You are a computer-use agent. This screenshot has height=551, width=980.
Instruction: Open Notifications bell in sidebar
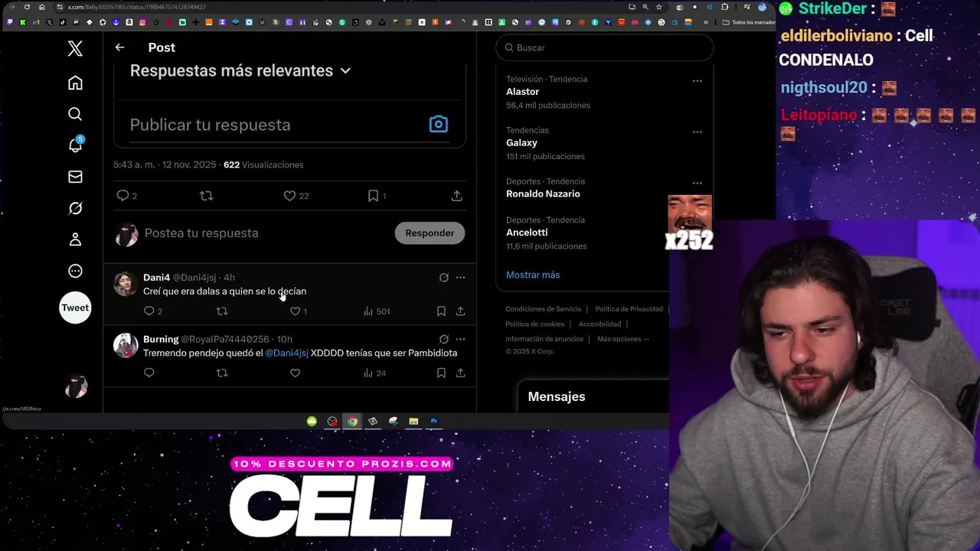[75, 145]
